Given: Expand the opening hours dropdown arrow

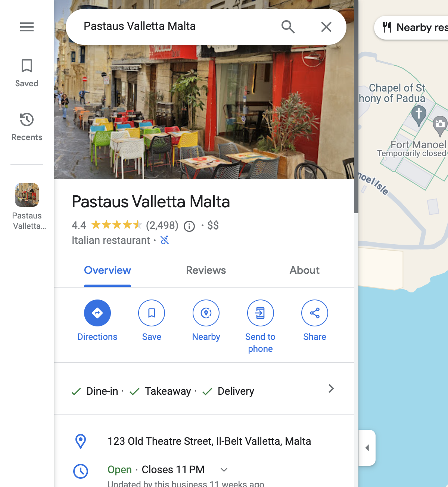Looking at the screenshot, I should click(x=224, y=469).
